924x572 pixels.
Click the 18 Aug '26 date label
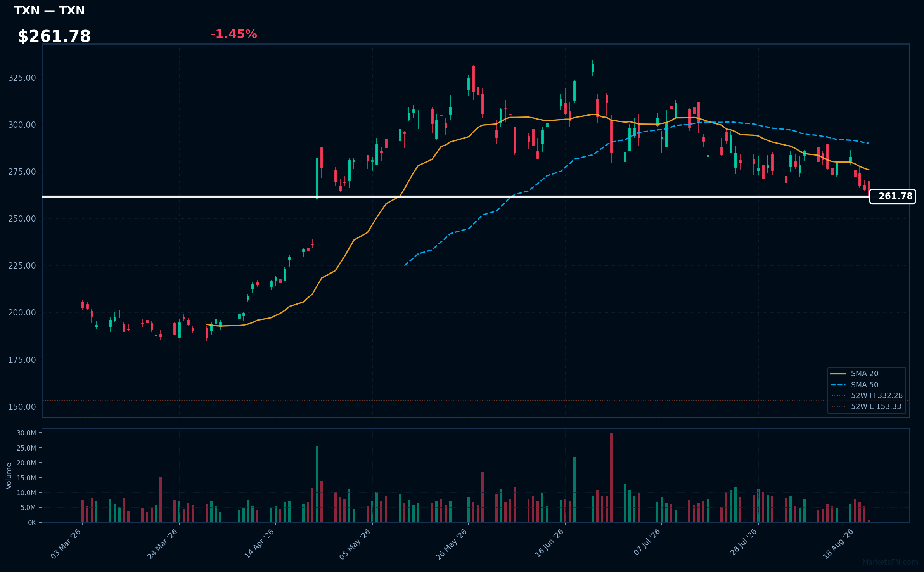click(x=838, y=544)
